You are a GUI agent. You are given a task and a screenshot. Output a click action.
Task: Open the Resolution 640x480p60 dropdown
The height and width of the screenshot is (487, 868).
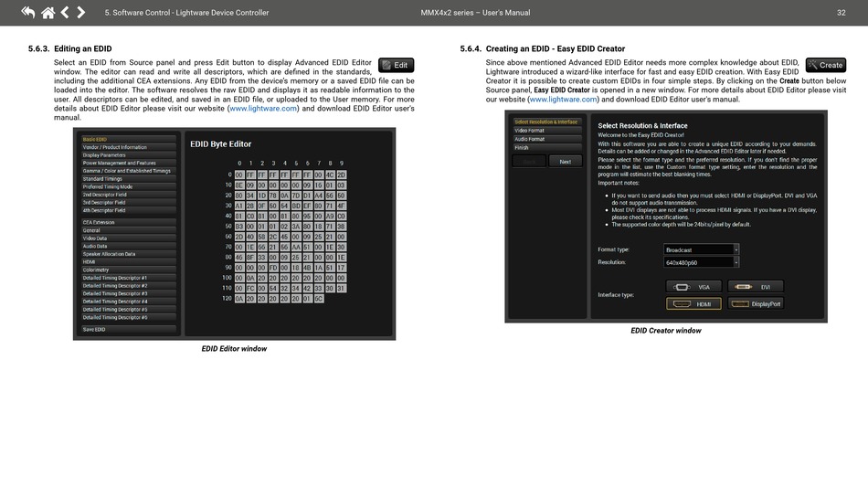click(x=701, y=262)
